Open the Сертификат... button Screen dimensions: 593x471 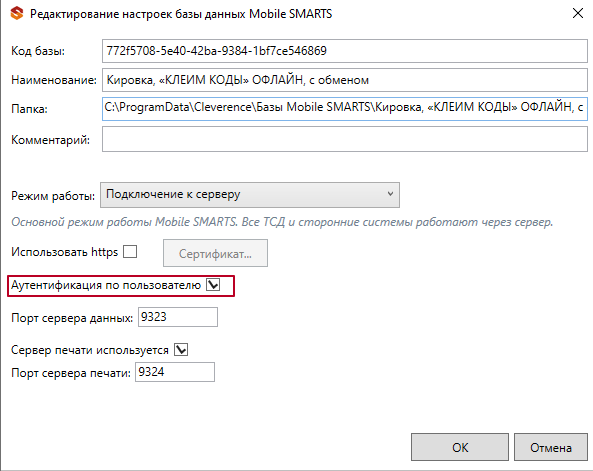[215, 253]
